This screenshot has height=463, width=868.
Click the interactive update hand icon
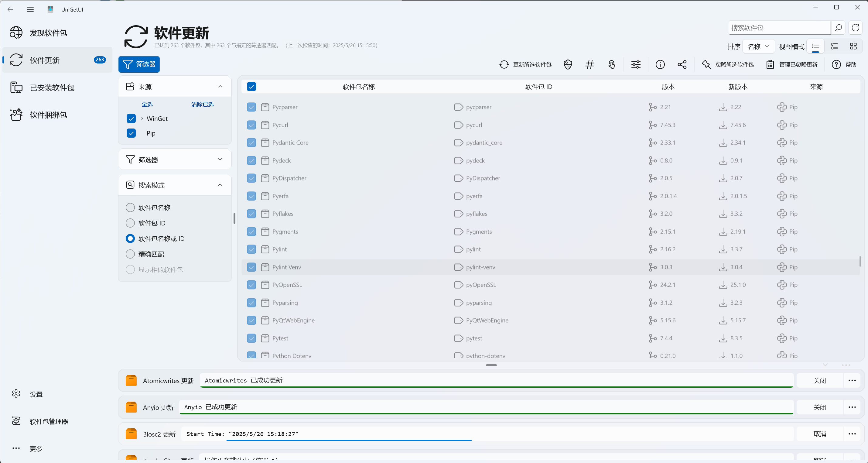click(x=612, y=64)
